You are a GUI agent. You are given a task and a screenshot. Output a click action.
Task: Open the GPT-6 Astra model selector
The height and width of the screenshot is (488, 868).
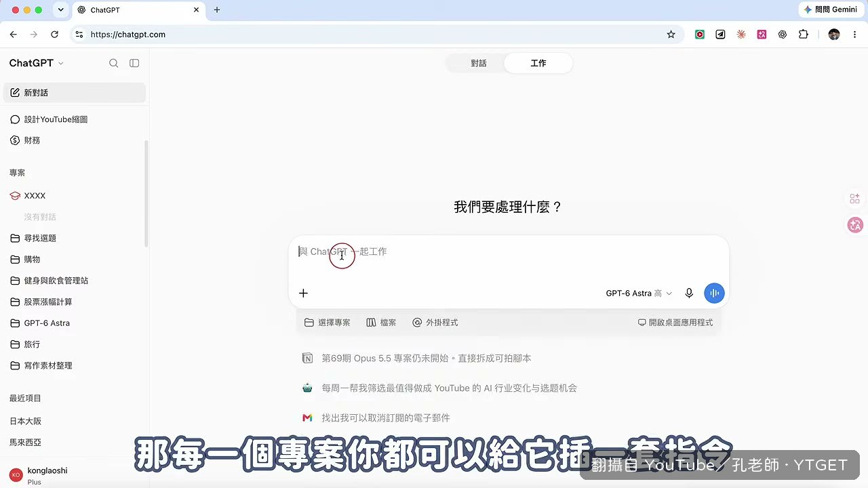point(639,293)
